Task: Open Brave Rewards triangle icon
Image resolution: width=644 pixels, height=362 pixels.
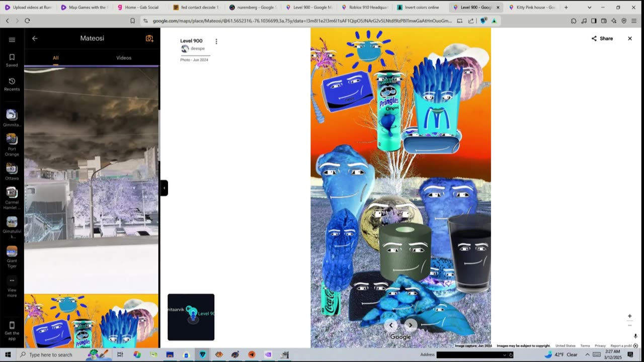Action: tap(494, 21)
